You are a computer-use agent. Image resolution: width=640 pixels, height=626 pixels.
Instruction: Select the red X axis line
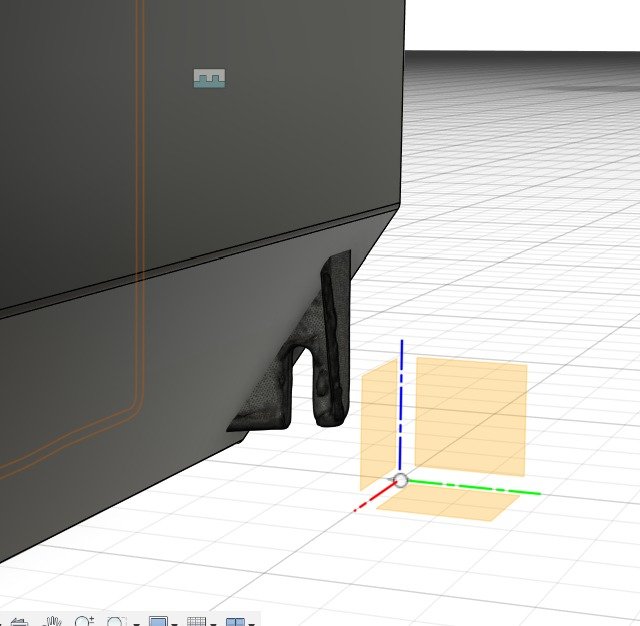375,496
